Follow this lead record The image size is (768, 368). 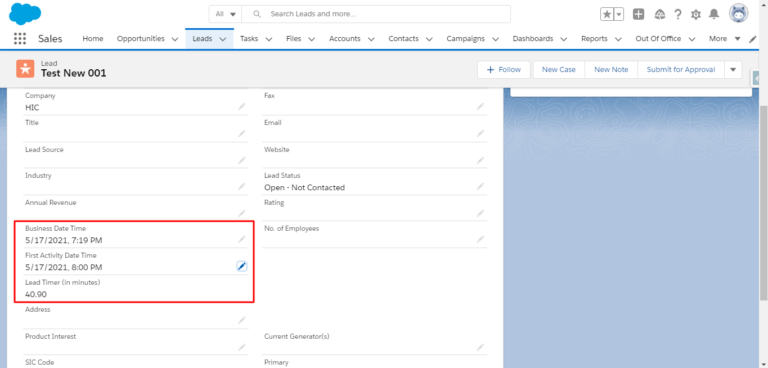coord(504,70)
